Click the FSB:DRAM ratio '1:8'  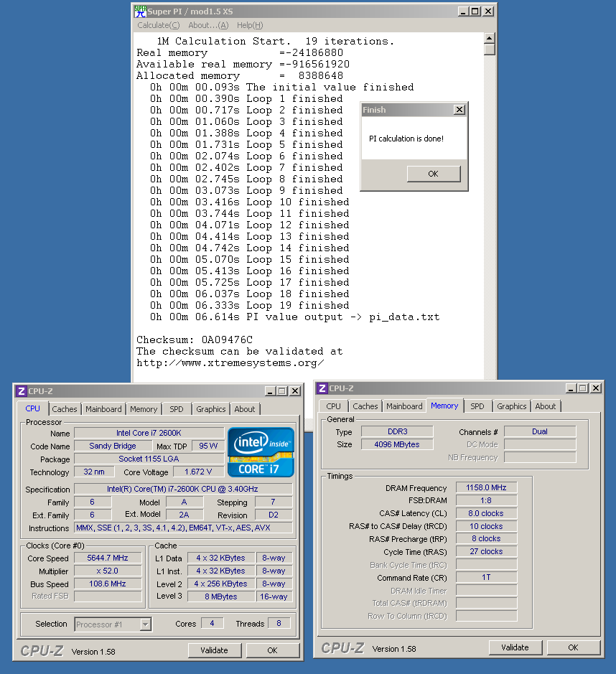pos(486,500)
